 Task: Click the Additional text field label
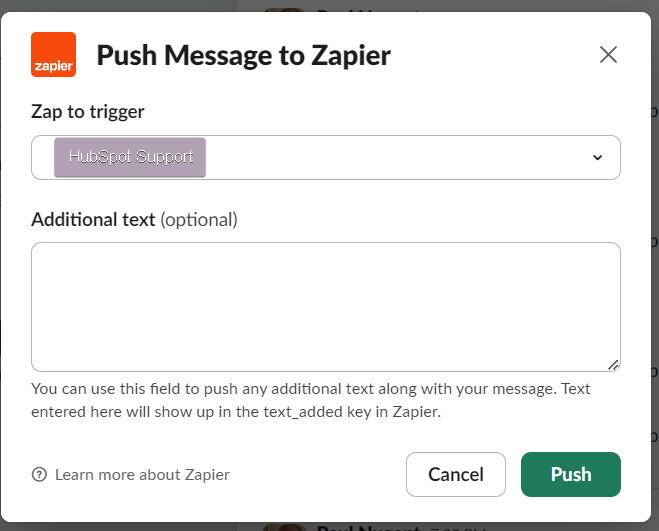pyautogui.click(x=93, y=219)
